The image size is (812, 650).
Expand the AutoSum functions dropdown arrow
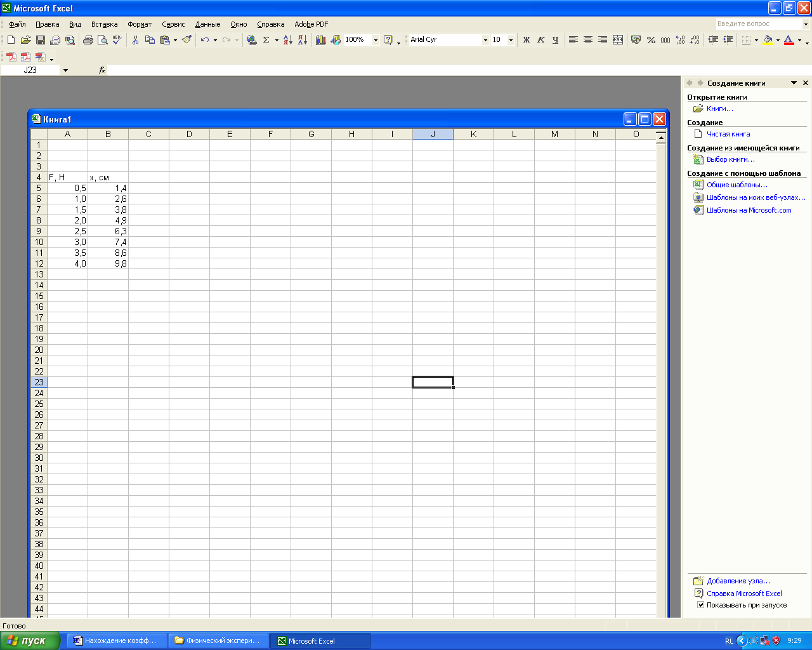coord(277,40)
